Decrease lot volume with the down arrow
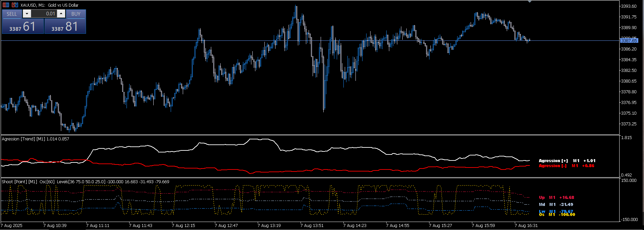Viewport: 644px width, 230px height. point(27,14)
